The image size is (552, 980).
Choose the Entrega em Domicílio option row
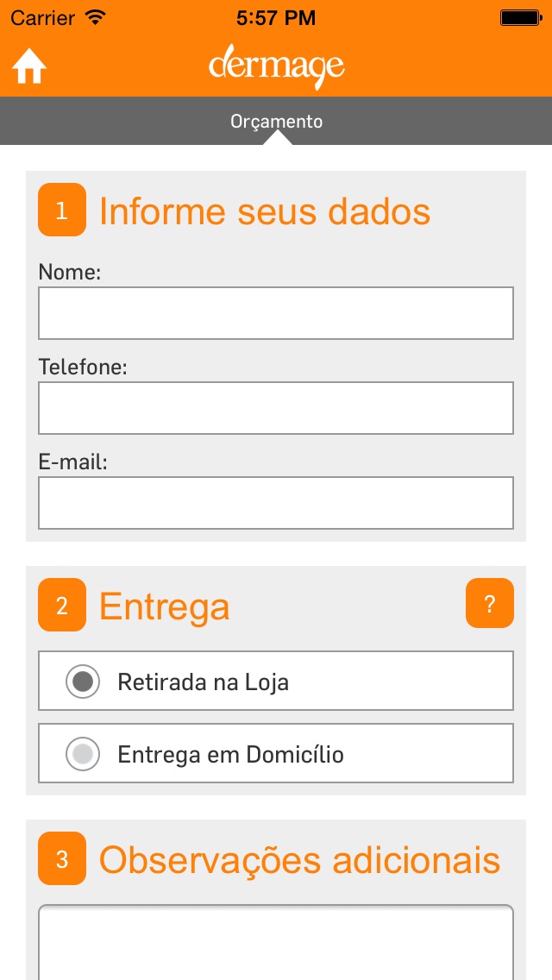coord(276,754)
